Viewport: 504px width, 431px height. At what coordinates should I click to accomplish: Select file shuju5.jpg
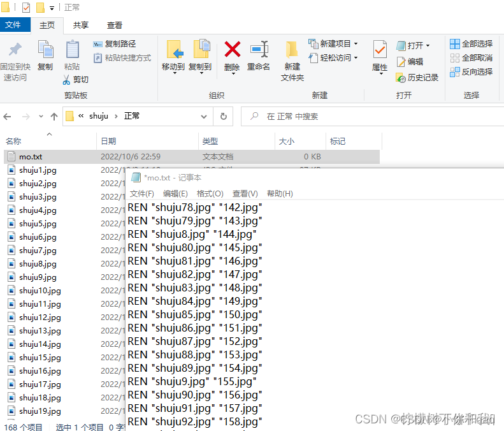pyautogui.click(x=38, y=224)
